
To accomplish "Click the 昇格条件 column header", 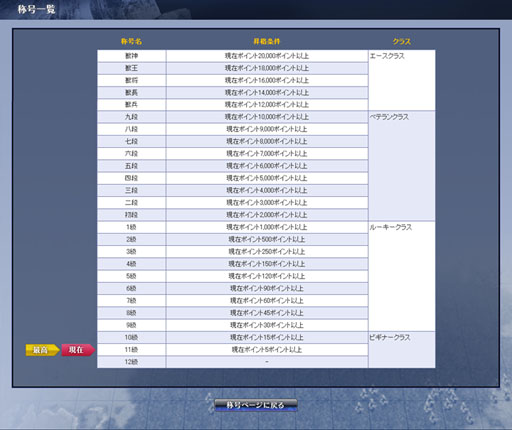I will pyautogui.click(x=267, y=42).
